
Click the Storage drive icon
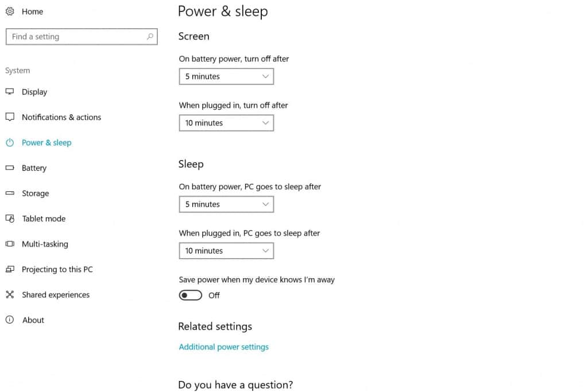10,193
